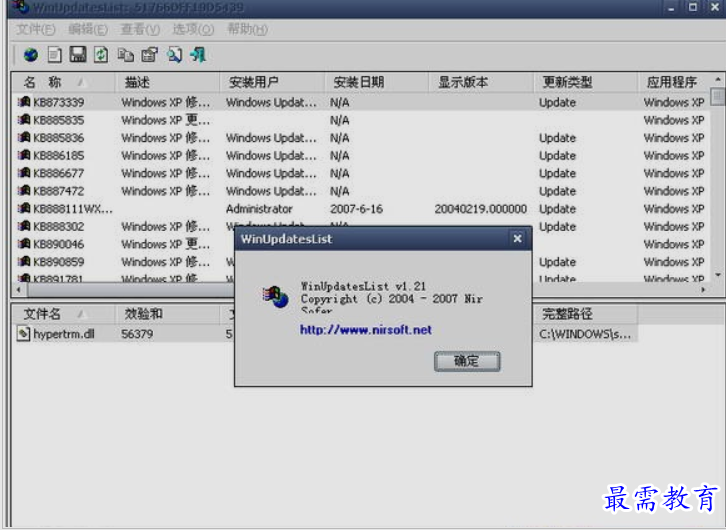Click the title bar application icon
Viewport: 726px width, 530px height.
tap(21, 7)
